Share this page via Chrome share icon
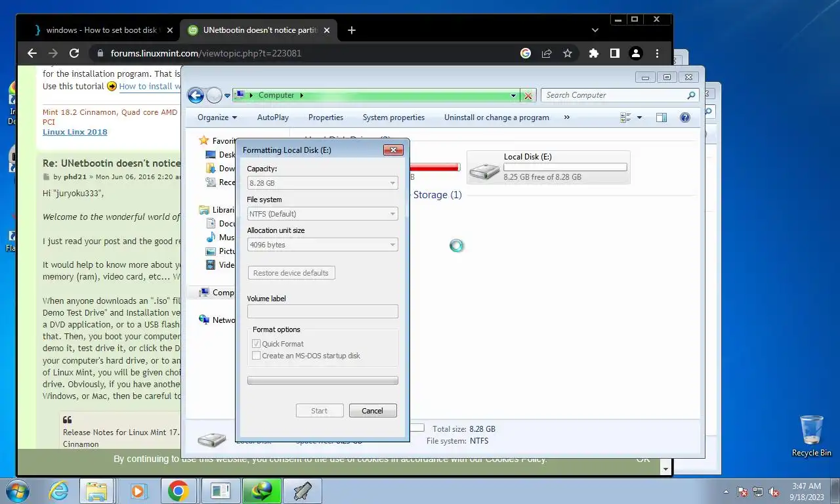 [547, 53]
